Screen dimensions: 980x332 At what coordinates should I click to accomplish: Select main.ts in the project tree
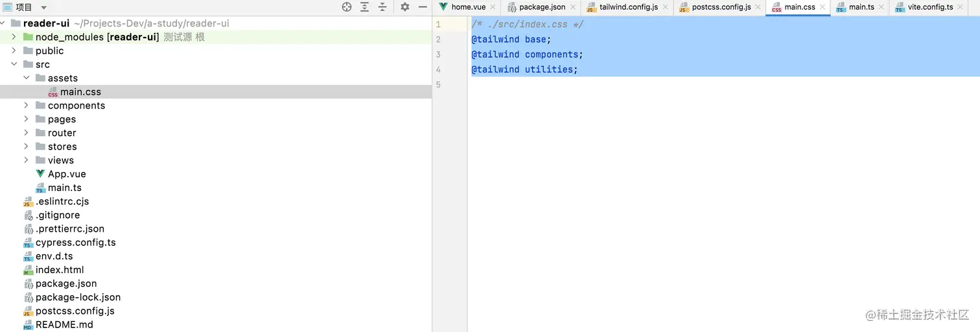65,188
